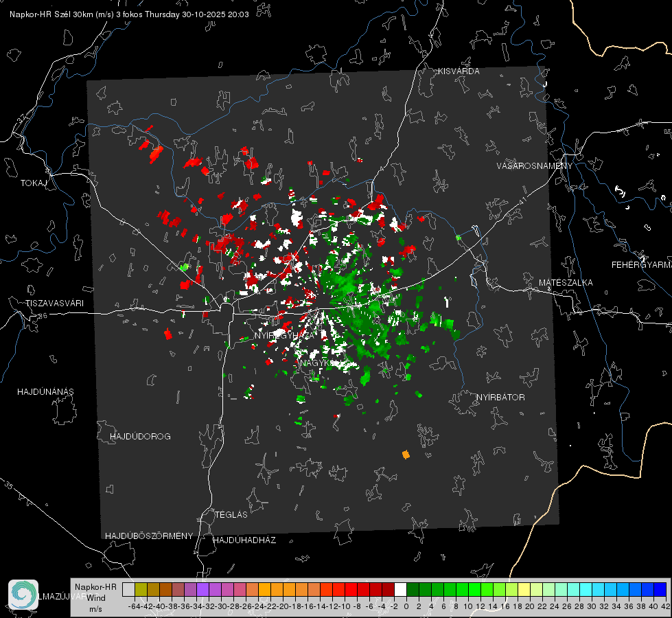Click the HAJDÚBÖSZÖRMÉNY city label

[x=149, y=536]
